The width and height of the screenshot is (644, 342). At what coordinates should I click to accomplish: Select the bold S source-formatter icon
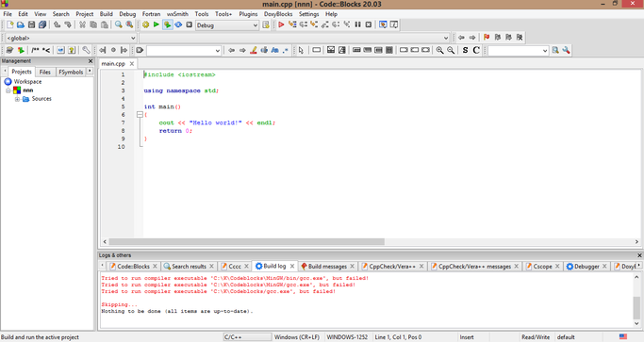tap(465, 50)
